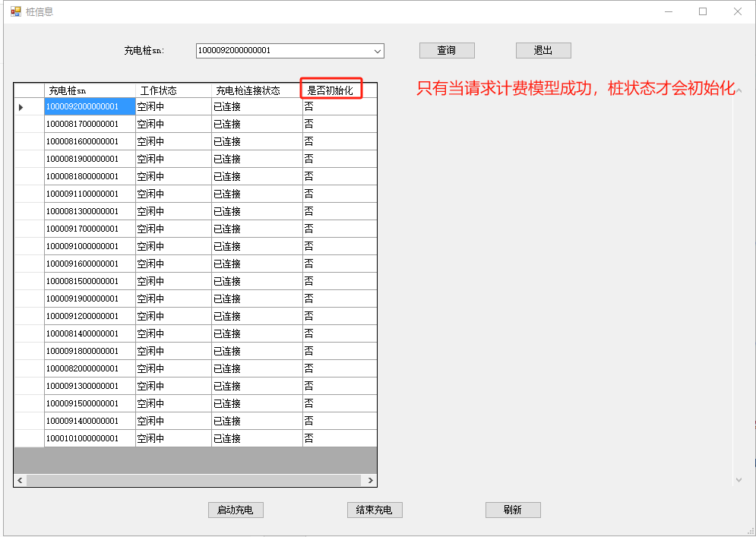756x537 pixels.
Task: Click the app icon in title bar
Action: click(15, 11)
